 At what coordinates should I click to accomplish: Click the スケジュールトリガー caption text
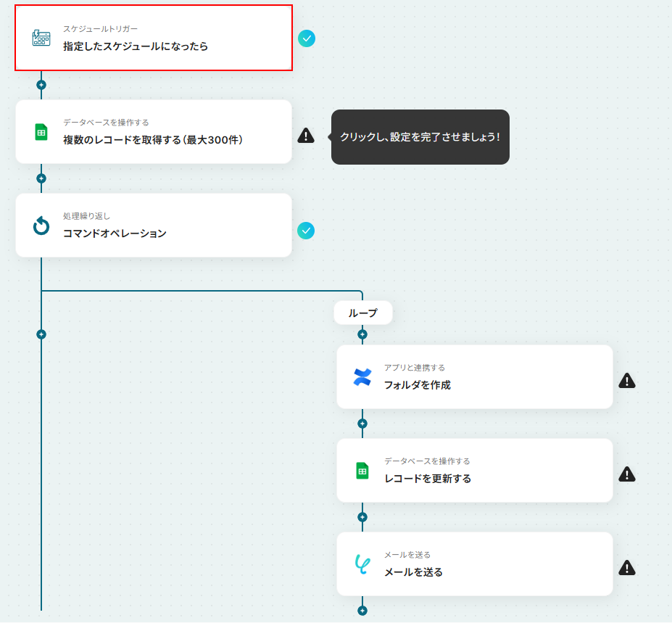(x=100, y=29)
